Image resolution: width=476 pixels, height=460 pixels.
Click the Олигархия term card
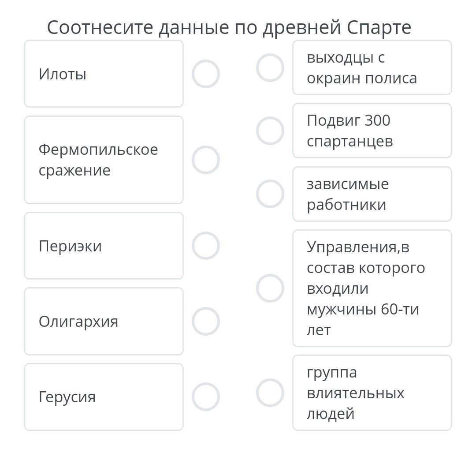coord(104,321)
